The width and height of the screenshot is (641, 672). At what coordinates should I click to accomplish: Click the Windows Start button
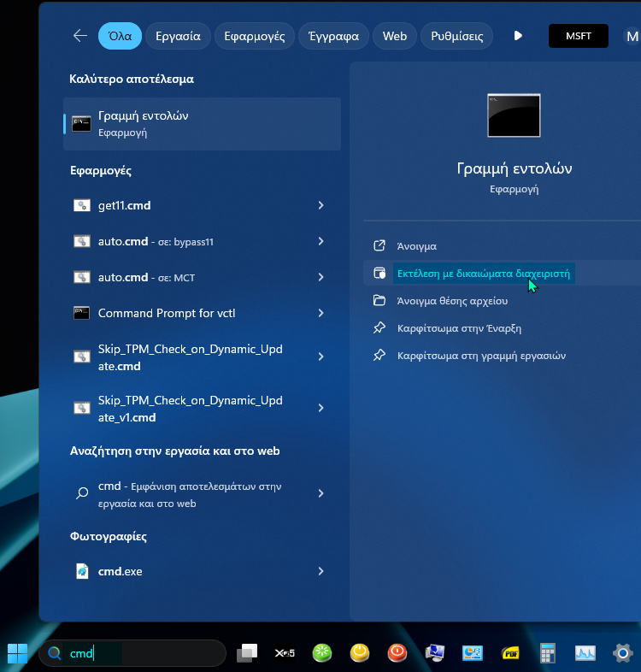[x=17, y=653]
